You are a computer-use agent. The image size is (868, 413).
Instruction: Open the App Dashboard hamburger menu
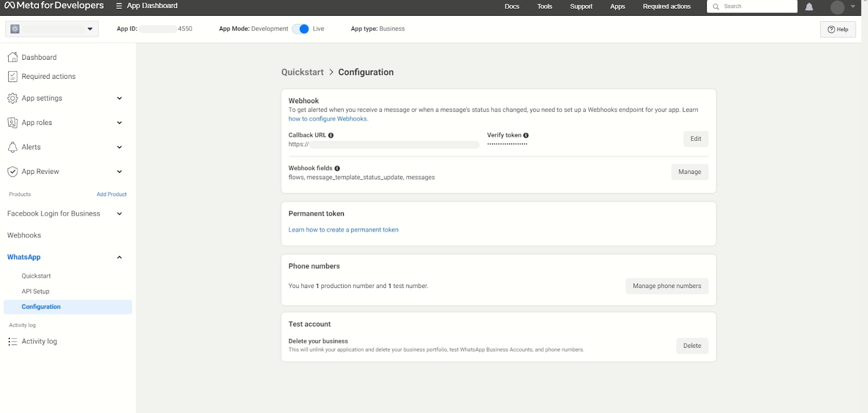119,6
